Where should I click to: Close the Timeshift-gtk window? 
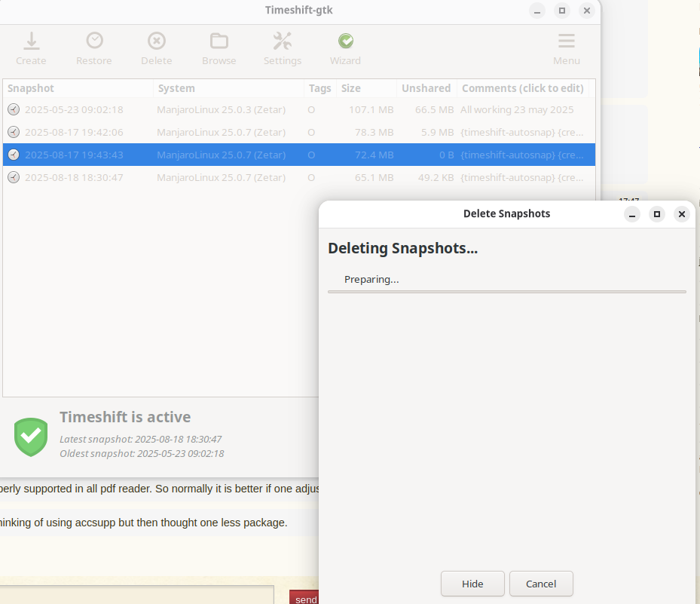pos(587,11)
